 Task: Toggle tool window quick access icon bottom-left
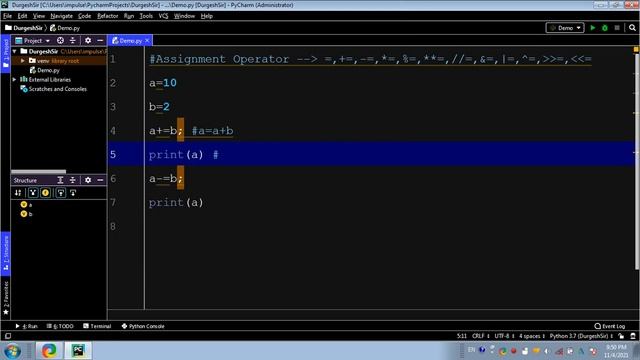click(x=8, y=336)
